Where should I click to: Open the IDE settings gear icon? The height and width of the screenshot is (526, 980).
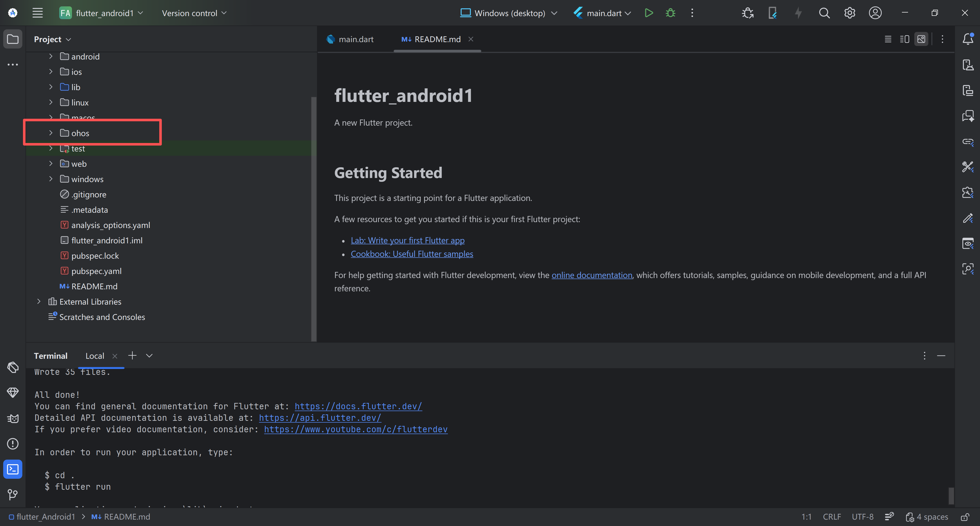[x=850, y=13]
